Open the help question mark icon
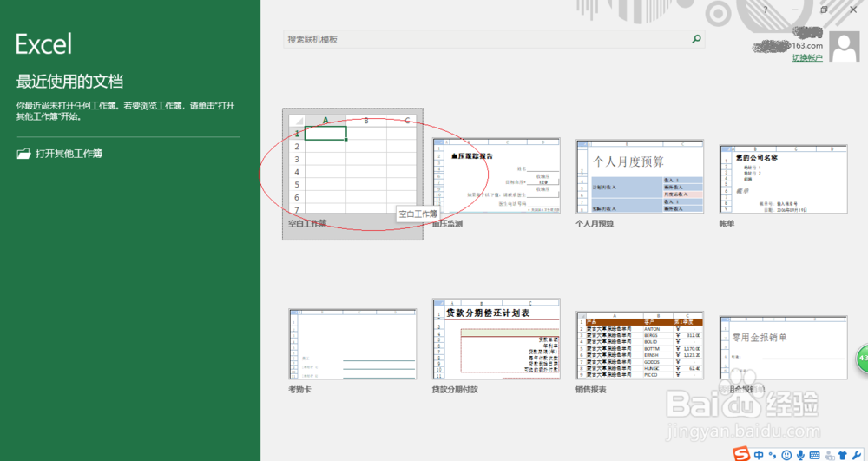Screen dimensions: 868x461 click(x=766, y=10)
